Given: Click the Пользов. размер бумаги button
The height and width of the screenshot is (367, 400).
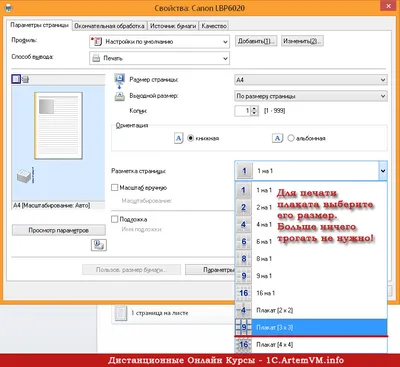Looking at the screenshot, I should click(131, 270).
